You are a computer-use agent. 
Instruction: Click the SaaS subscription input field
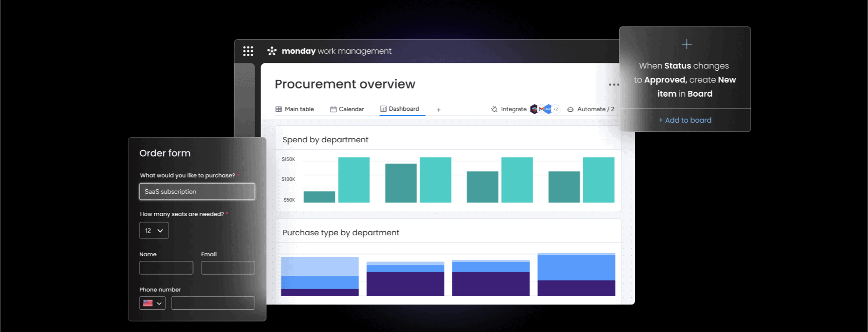tap(197, 192)
